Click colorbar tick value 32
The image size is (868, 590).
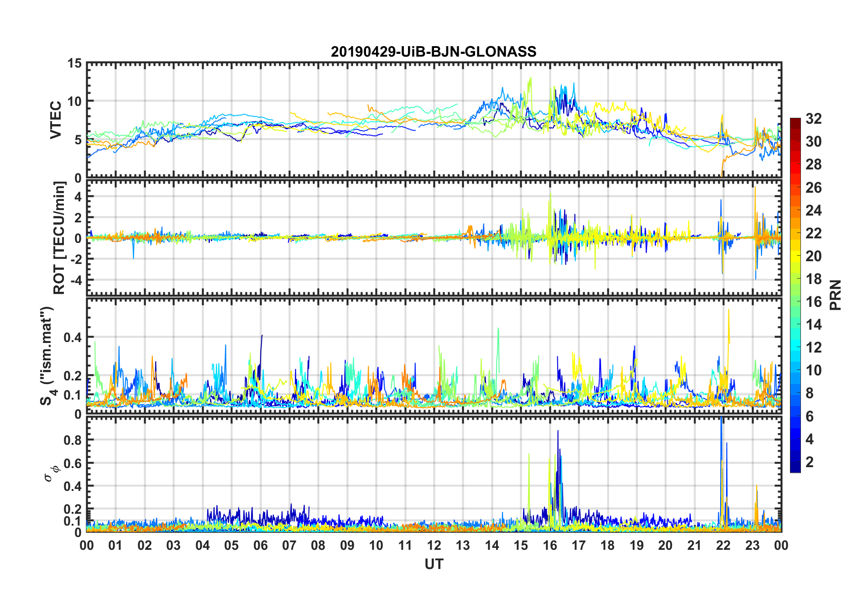pyautogui.click(x=814, y=119)
